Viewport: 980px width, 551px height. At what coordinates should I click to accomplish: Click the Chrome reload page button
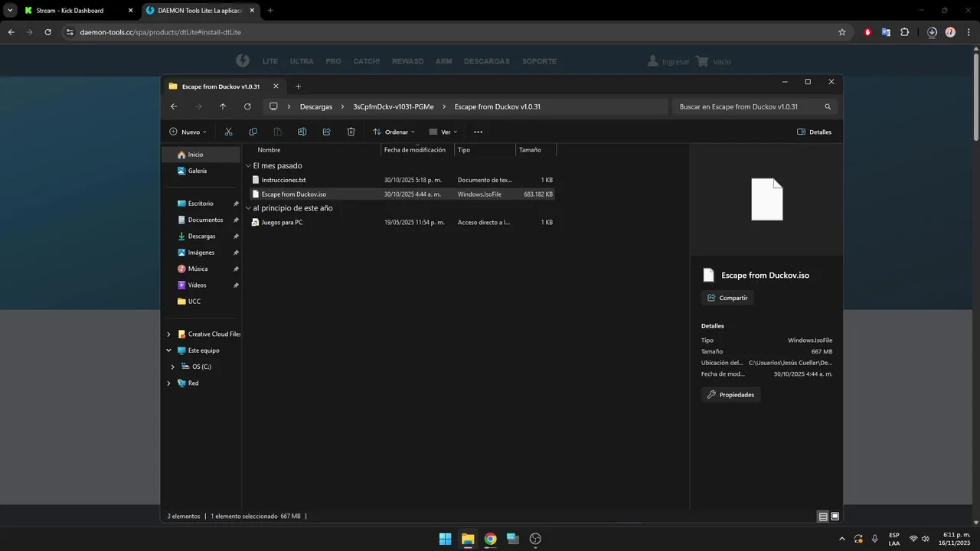coord(47,32)
